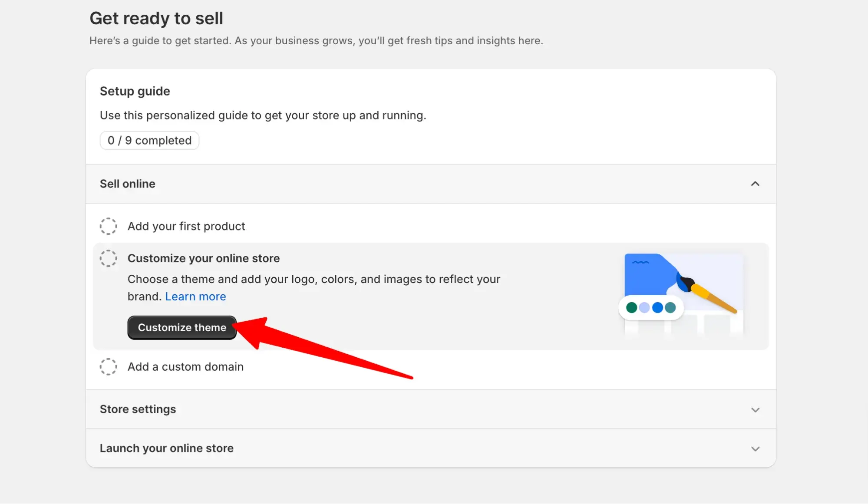Expand Launch your online store chevron

(x=755, y=449)
